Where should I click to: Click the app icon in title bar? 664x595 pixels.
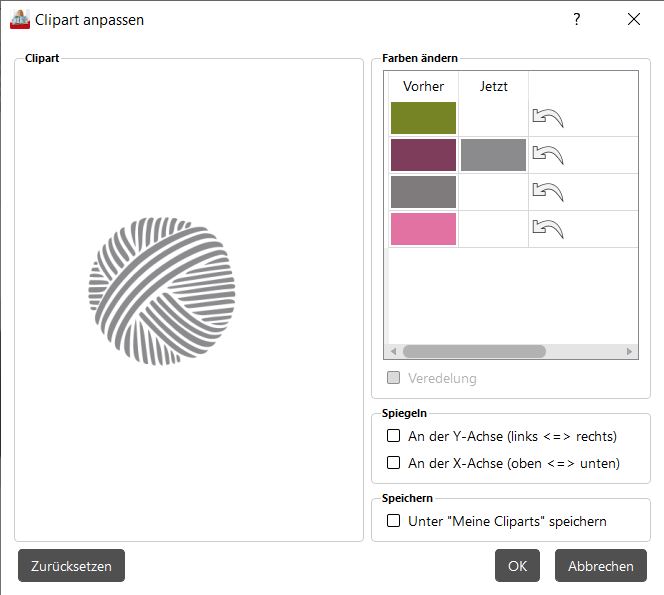(20, 19)
